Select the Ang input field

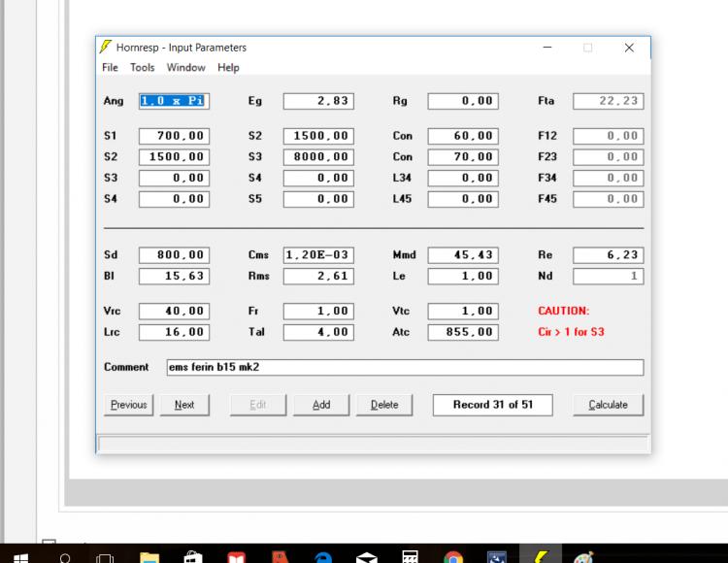point(173,101)
